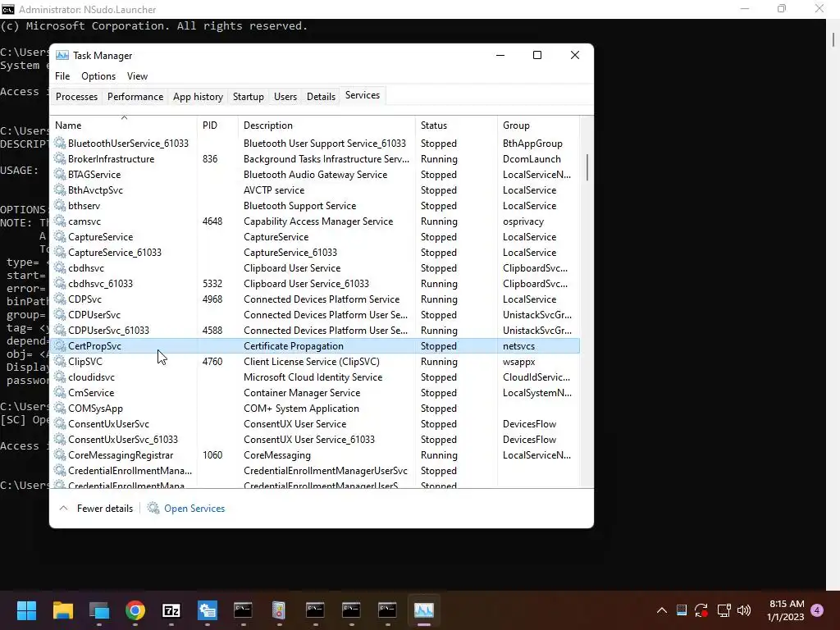Screen dimensions: 840x630
Task: Switch to the Processes tab
Action: 76,97
